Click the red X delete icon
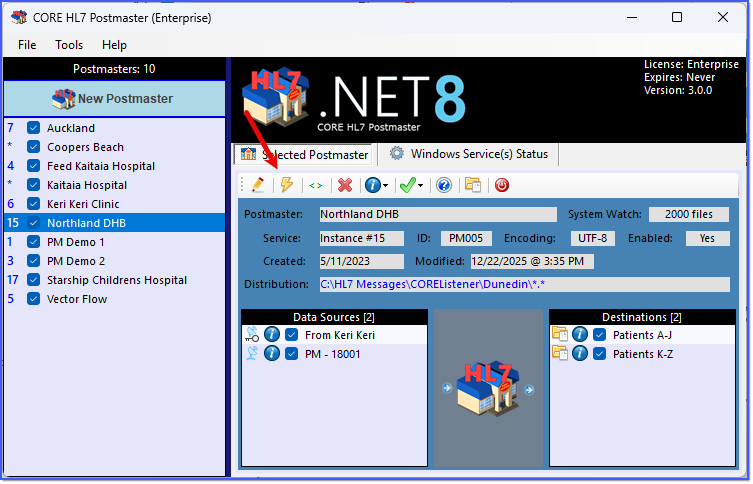 click(345, 185)
